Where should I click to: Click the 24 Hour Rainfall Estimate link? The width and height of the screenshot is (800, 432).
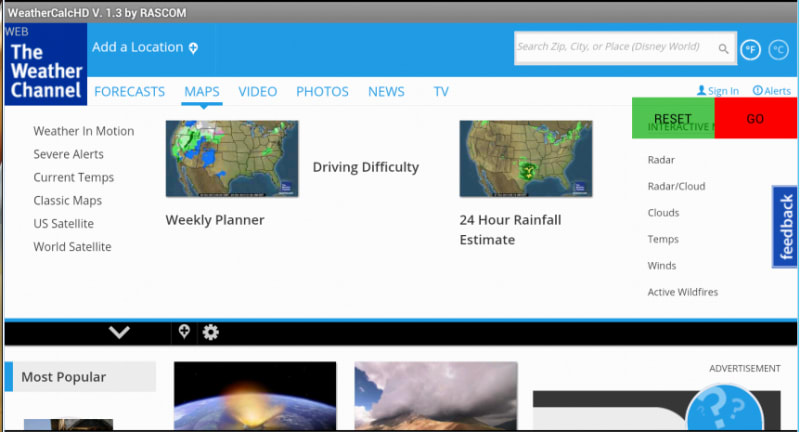point(510,230)
